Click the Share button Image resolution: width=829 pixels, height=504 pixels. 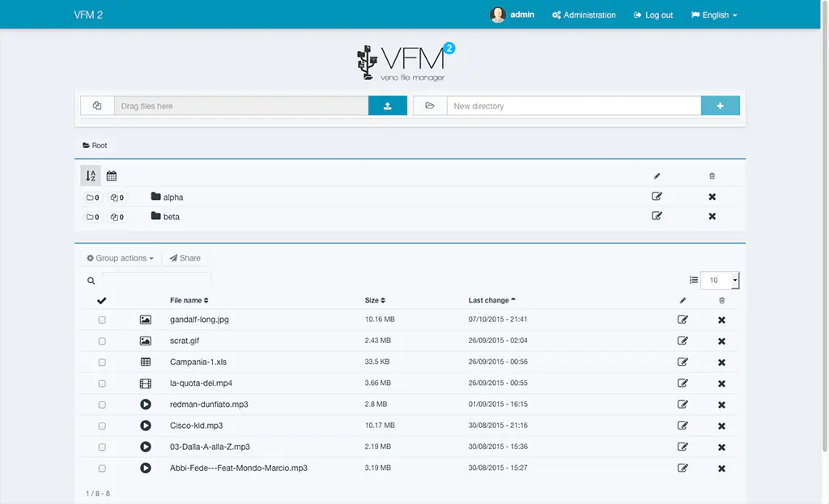[185, 257]
